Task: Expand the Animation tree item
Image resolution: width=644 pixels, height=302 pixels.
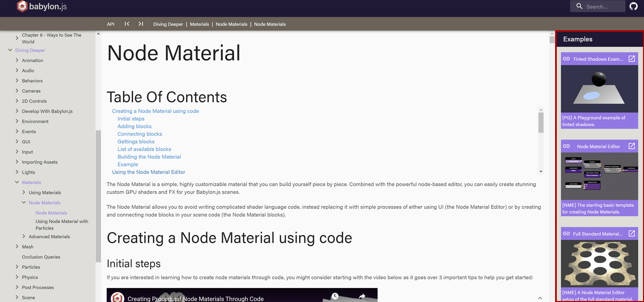Action: (x=17, y=60)
